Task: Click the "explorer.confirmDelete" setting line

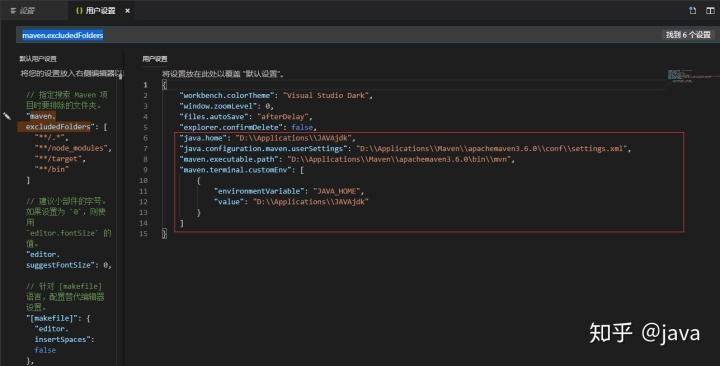Action: [x=248, y=127]
